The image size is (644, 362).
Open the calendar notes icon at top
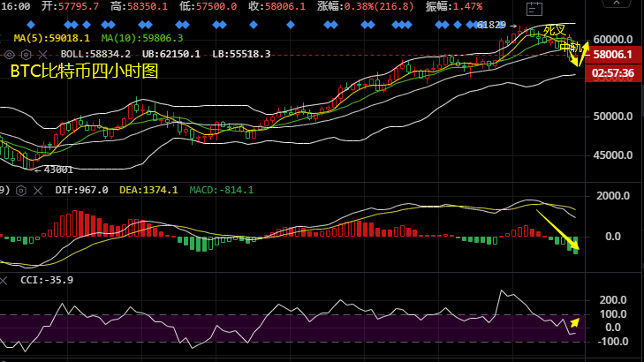[x=534, y=10]
